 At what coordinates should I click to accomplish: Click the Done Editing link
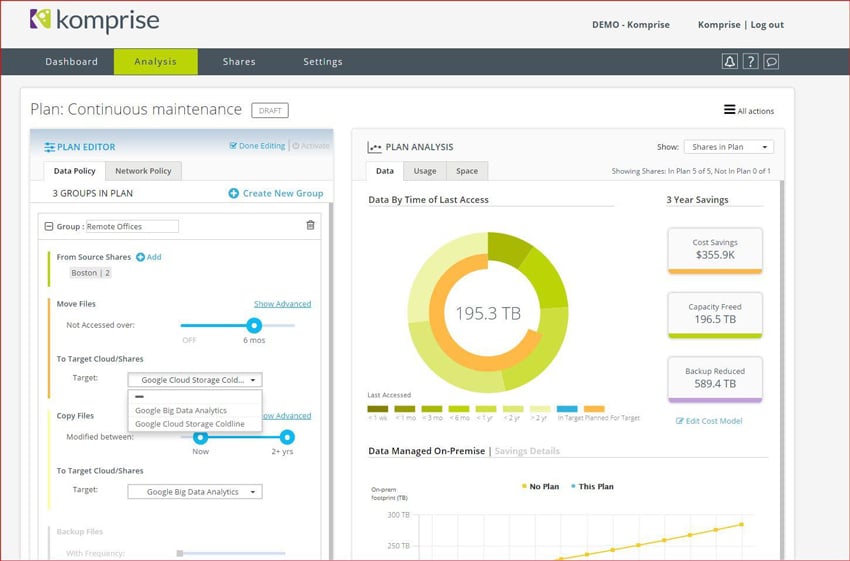(x=262, y=146)
